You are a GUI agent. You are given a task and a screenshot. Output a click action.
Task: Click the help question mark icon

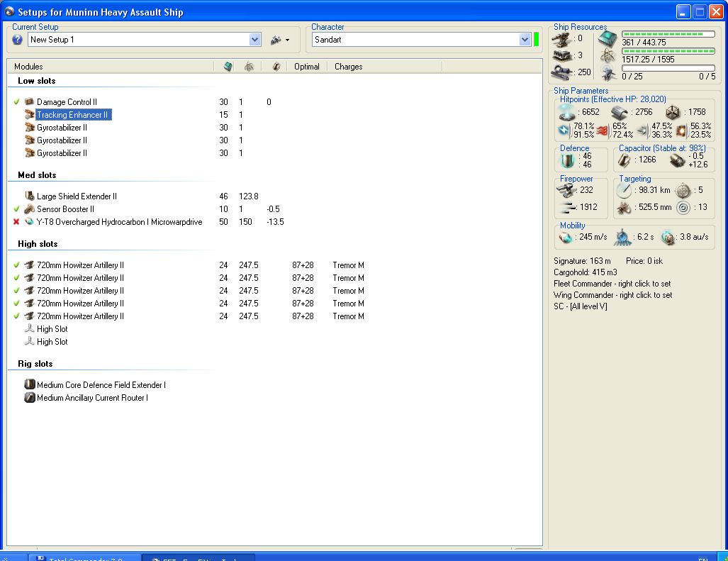click(x=18, y=40)
